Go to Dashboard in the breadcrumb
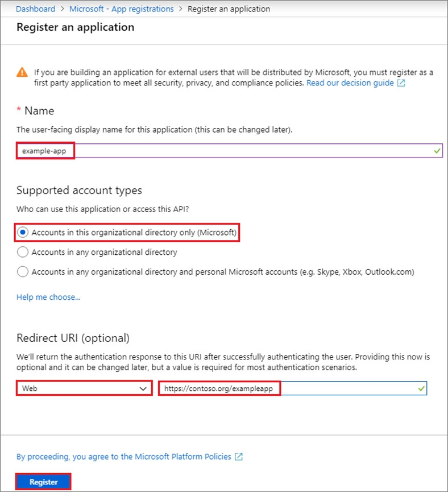The image size is (448, 492). point(36,9)
